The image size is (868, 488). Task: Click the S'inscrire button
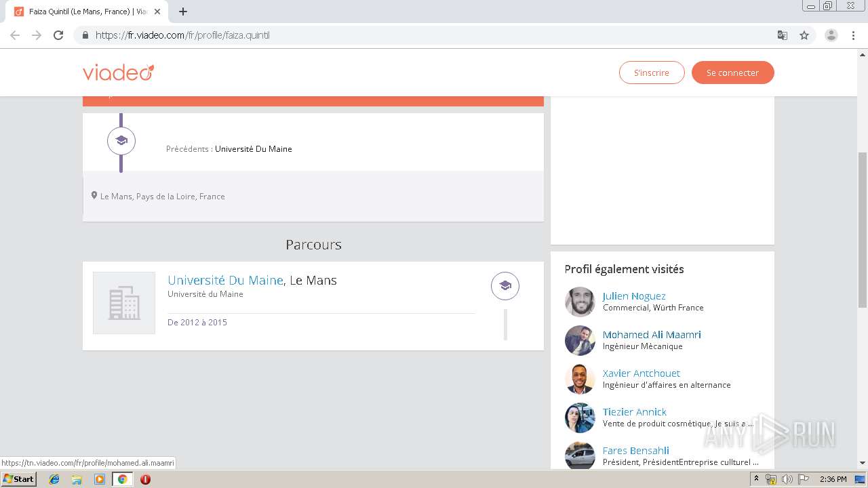(x=652, y=73)
